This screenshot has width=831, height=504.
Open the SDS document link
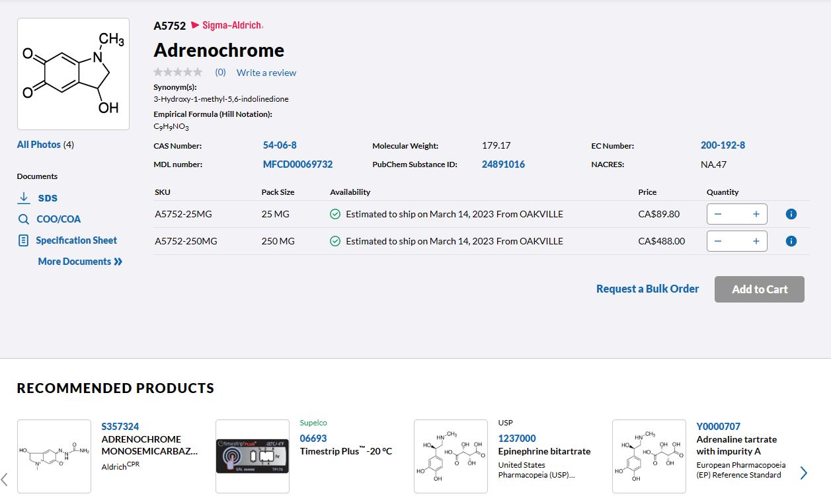click(48, 198)
